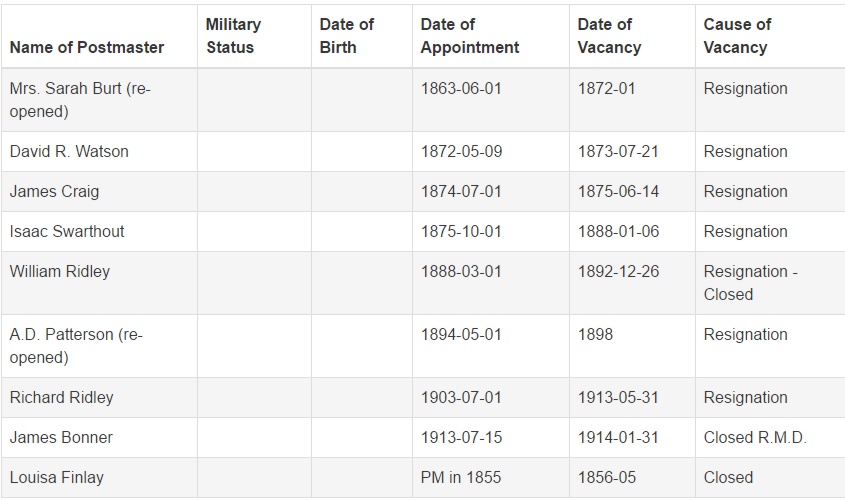Click the Name of Postmaster column header
This screenshot has width=845, height=500.
coord(87,47)
